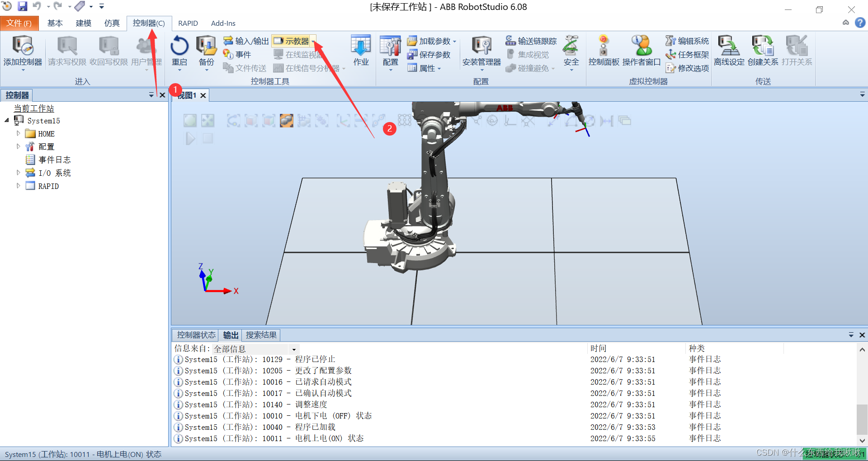This screenshot has height=461, width=868.
Task: Click the Help question mark icon
Action: [x=860, y=23]
